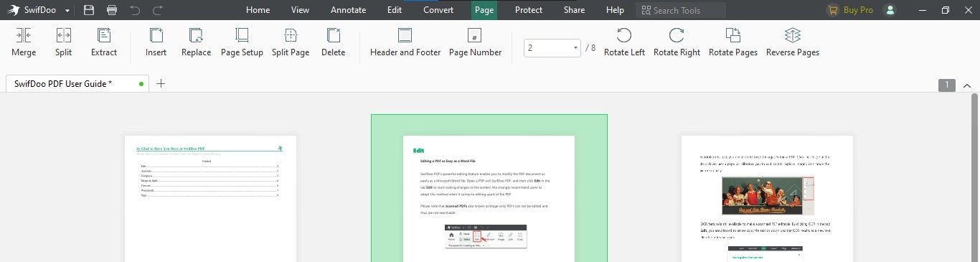The image size is (980, 262).
Task: Open the Home tab
Action: [258, 10]
